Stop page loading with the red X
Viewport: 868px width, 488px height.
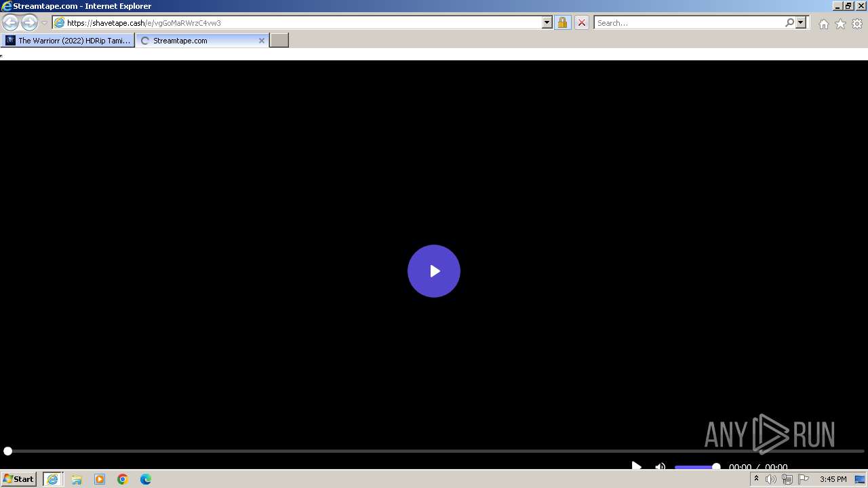point(581,22)
